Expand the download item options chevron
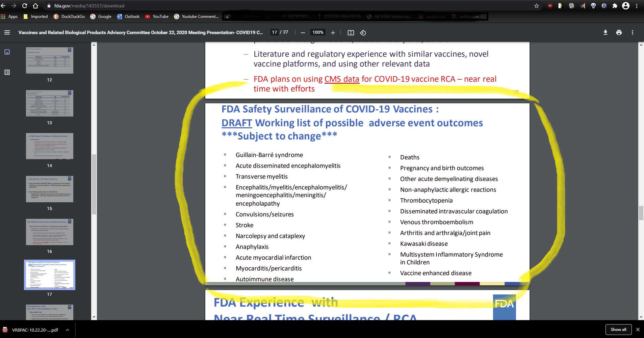This screenshot has width=644, height=338. (68, 330)
